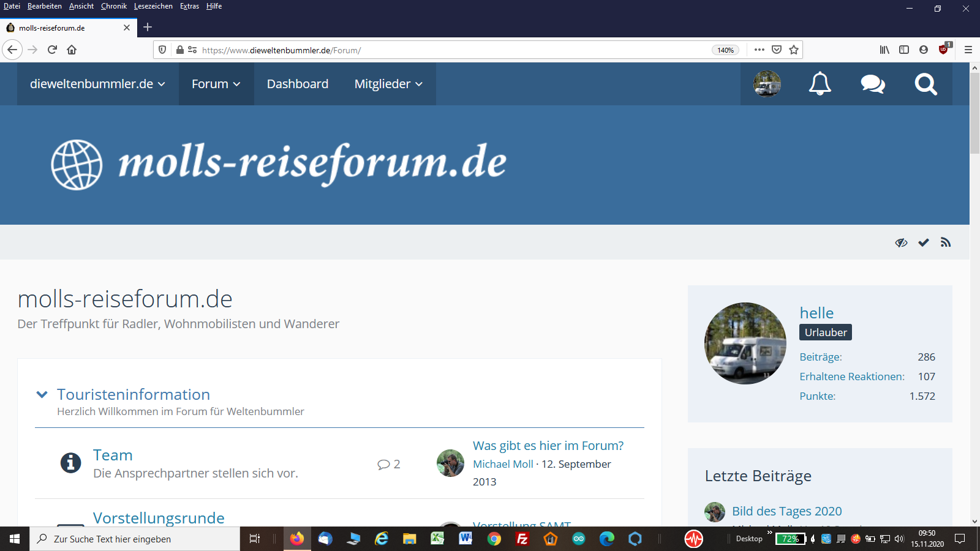Viewport: 980px width, 551px height.
Task: Click the uBlock shield extension icon
Action: [x=943, y=50]
